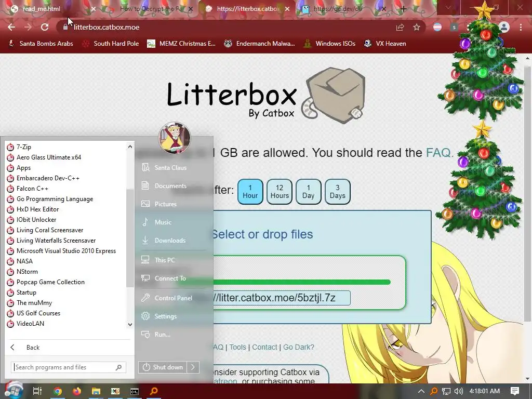Switch to How to Decrypt tab
Viewport: 532px width, 399px height.
pos(151,9)
